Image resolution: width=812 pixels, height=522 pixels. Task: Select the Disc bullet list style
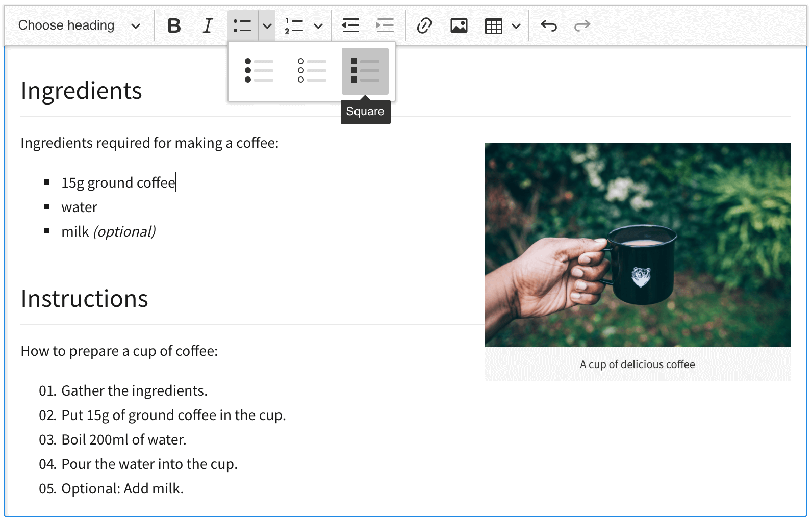[259, 71]
